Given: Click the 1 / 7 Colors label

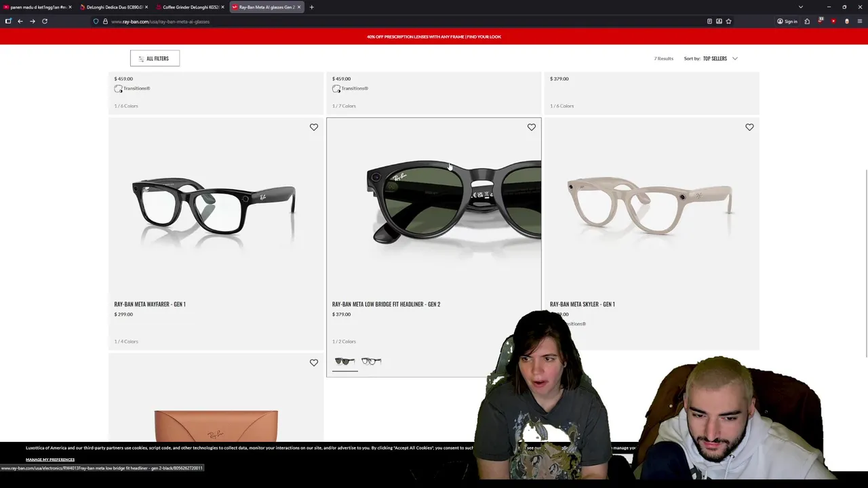Looking at the screenshot, I should tap(344, 106).
